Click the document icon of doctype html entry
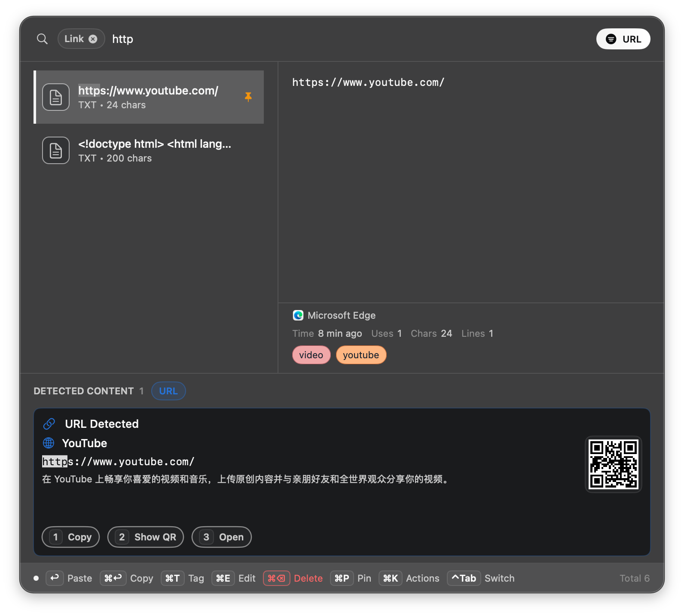The height and width of the screenshot is (616, 684). 56,150
